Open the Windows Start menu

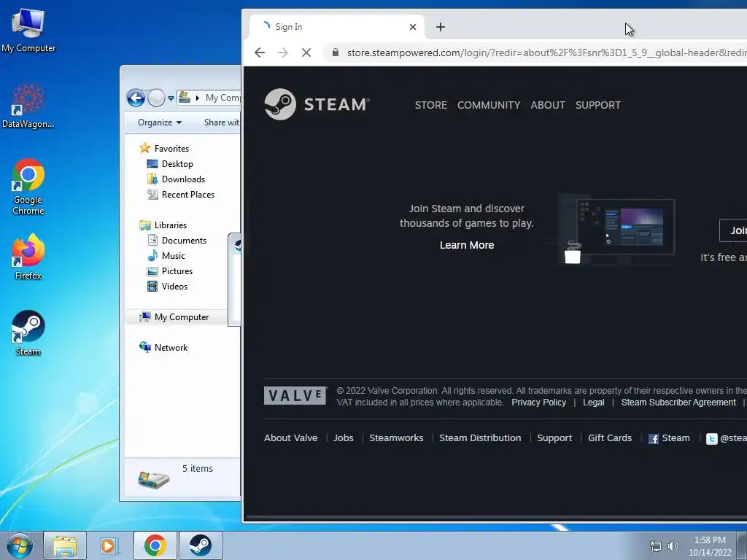[x=20, y=545]
